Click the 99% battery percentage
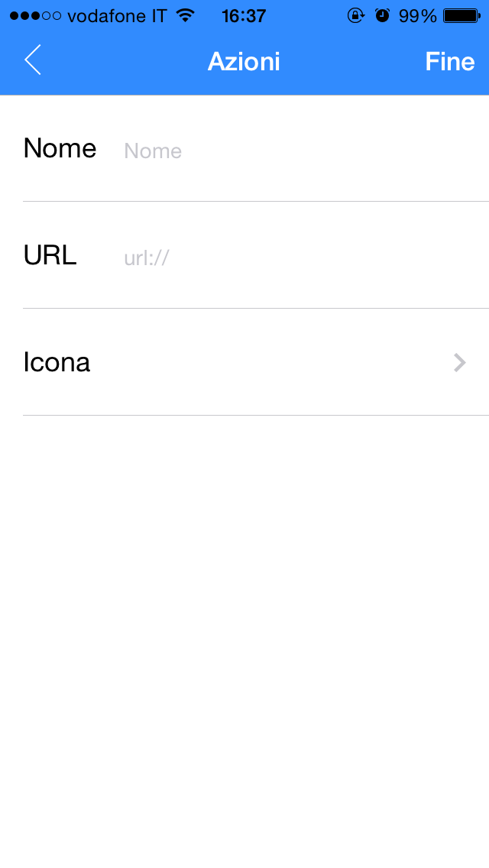Viewport: 489px width, 868px height. coord(417,16)
